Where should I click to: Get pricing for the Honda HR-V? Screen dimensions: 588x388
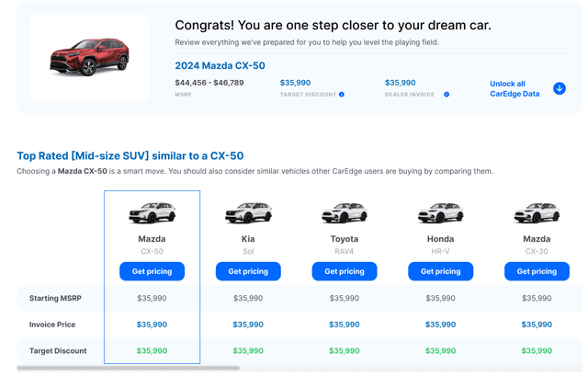[x=440, y=271]
